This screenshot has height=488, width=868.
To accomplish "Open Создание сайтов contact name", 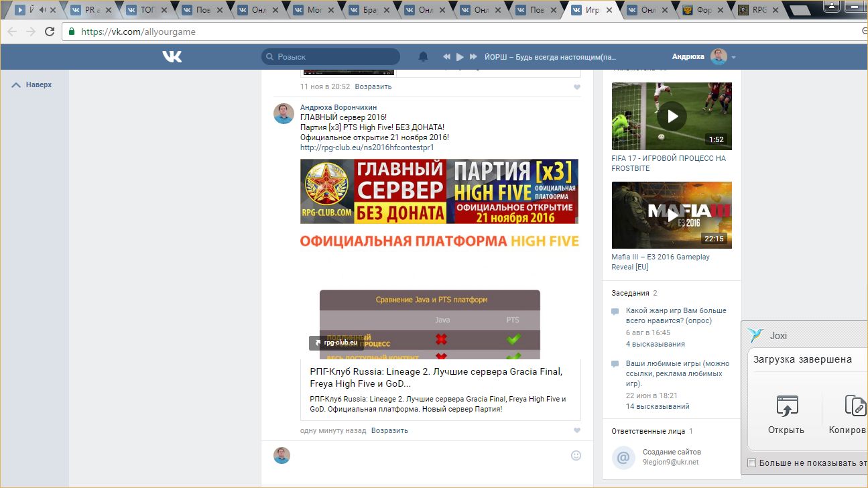I will coord(672,452).
